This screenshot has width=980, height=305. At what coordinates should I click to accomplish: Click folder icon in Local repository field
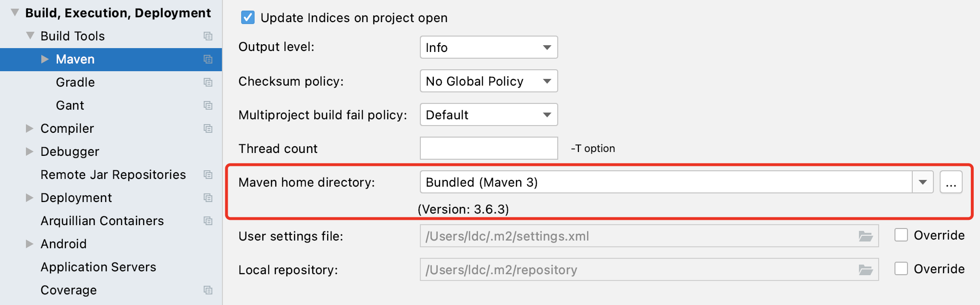point(866,270)
